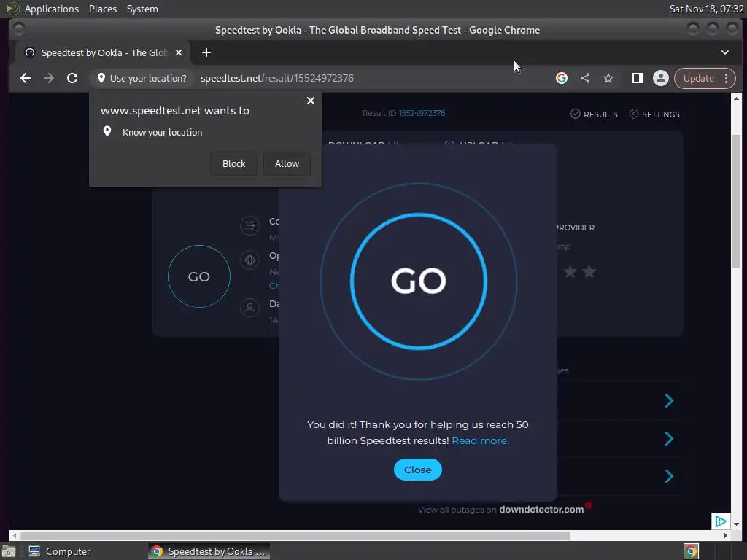The image size is (747, 560).
Task: Open Chrome three-dot menu
Action: [726, 78]
